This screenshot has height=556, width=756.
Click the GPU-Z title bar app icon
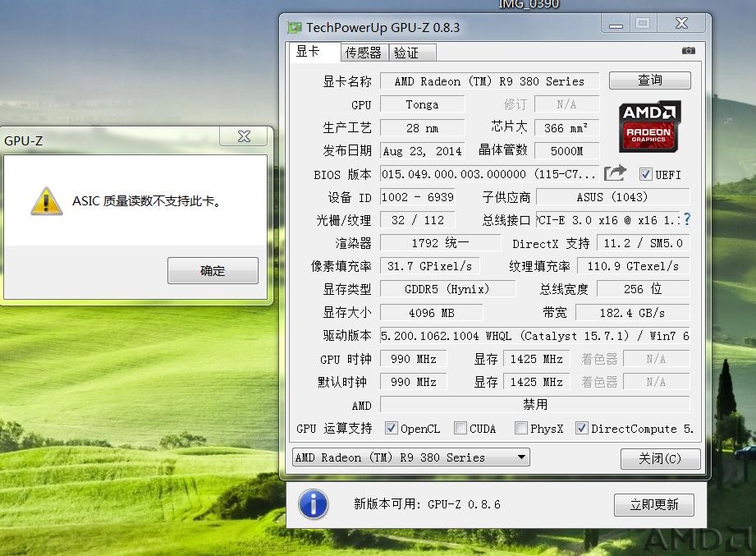coord(294,27)
